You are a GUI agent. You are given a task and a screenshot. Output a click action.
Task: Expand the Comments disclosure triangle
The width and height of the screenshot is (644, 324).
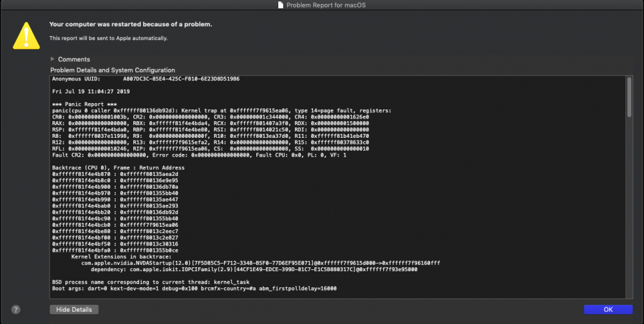52,59
